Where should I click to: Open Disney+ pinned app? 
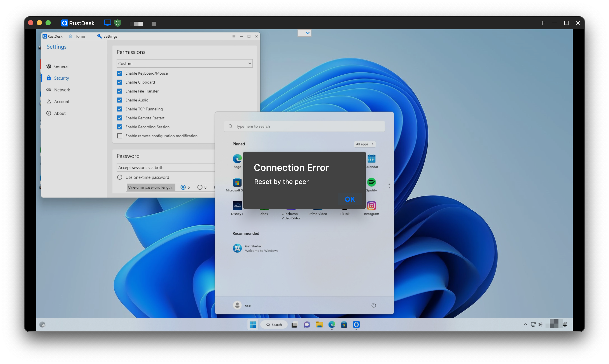click(x=237, y=208)
